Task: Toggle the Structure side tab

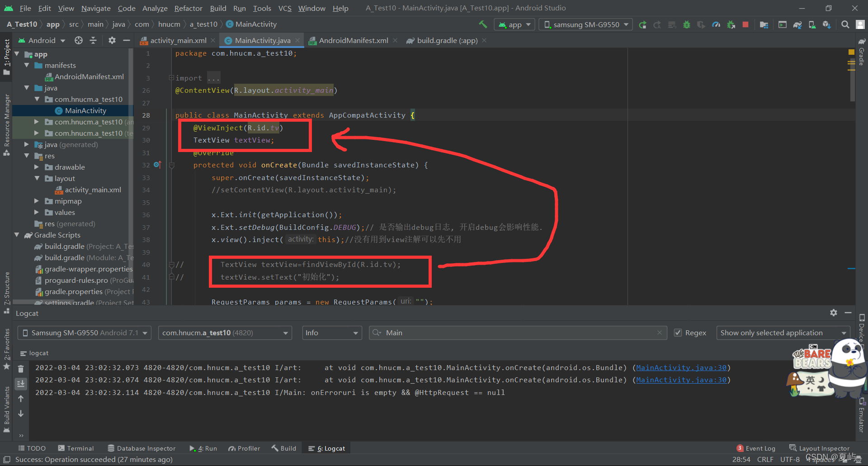Action: (x=6, y=292)
